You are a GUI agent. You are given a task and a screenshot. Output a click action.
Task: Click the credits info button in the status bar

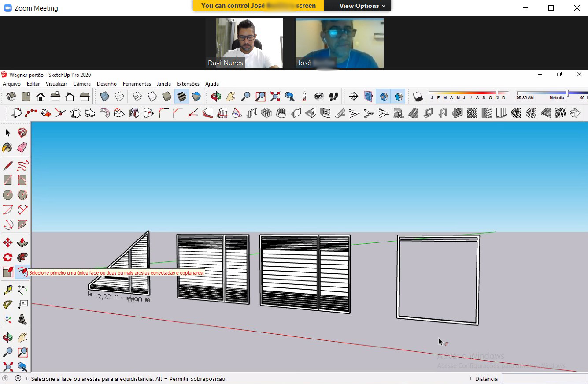pos(17,378)
